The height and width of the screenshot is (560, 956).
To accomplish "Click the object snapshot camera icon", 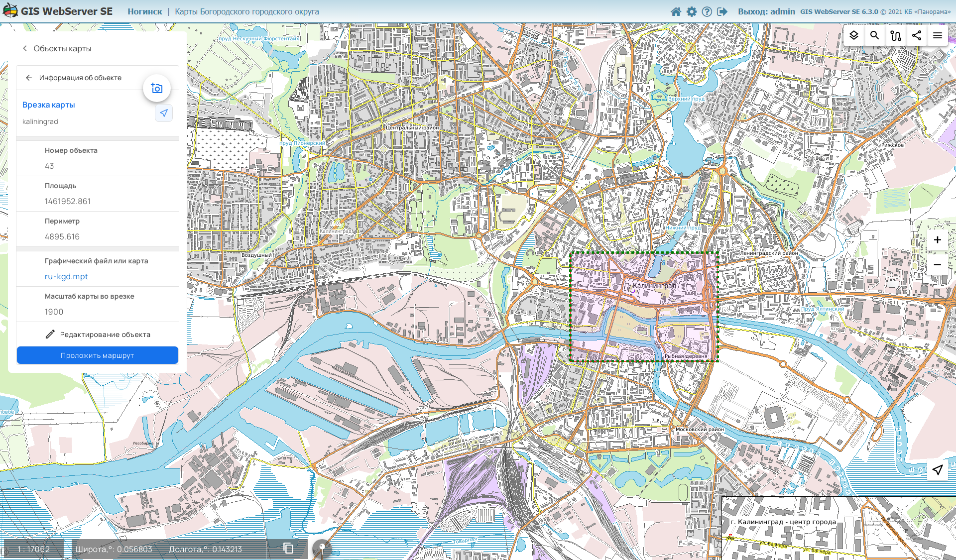I will (157, 88).
